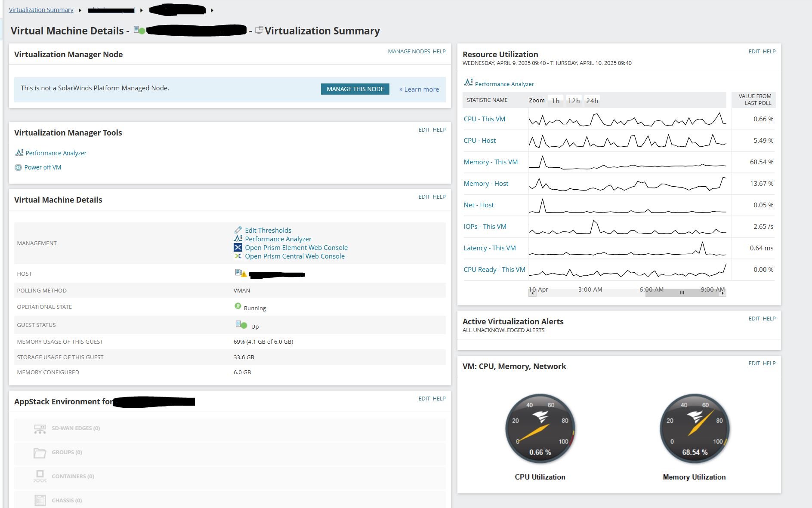Click the VM status icon in the page title
Viewport: 812px width, 508px height.
139,30
